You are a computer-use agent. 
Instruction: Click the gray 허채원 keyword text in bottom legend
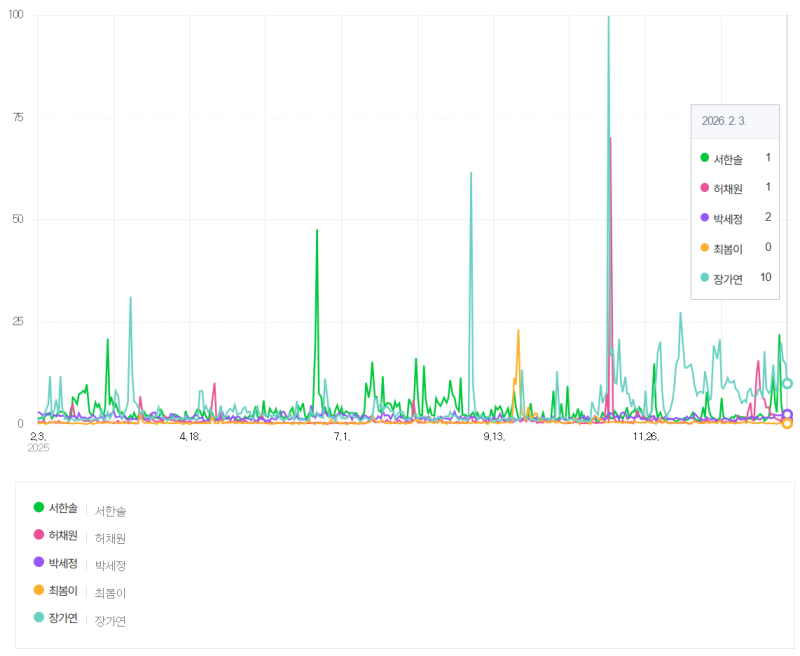[110, 538]
